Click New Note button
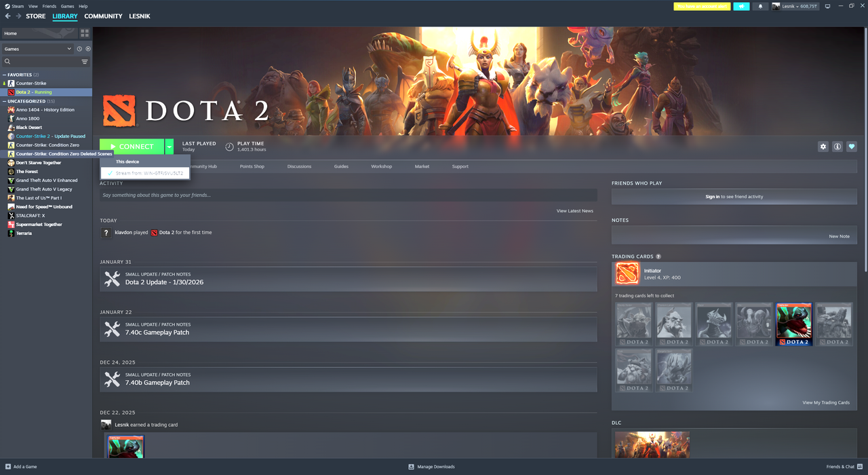The image size is (868, 475). [839, 236]
